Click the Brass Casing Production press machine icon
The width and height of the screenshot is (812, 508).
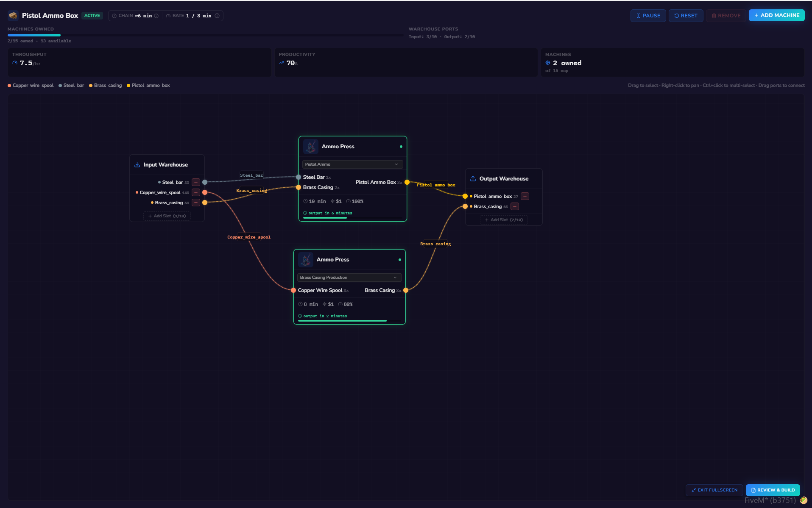click(306, 260)
